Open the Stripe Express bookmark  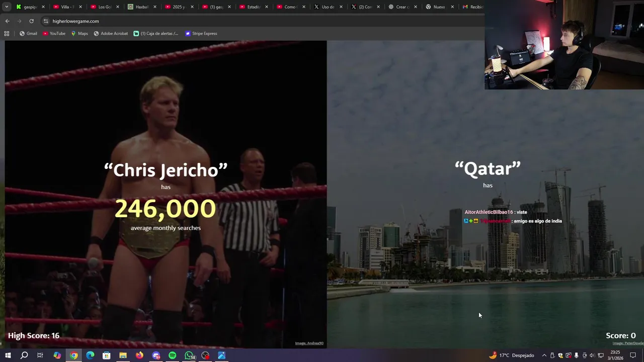click(201, 34)
